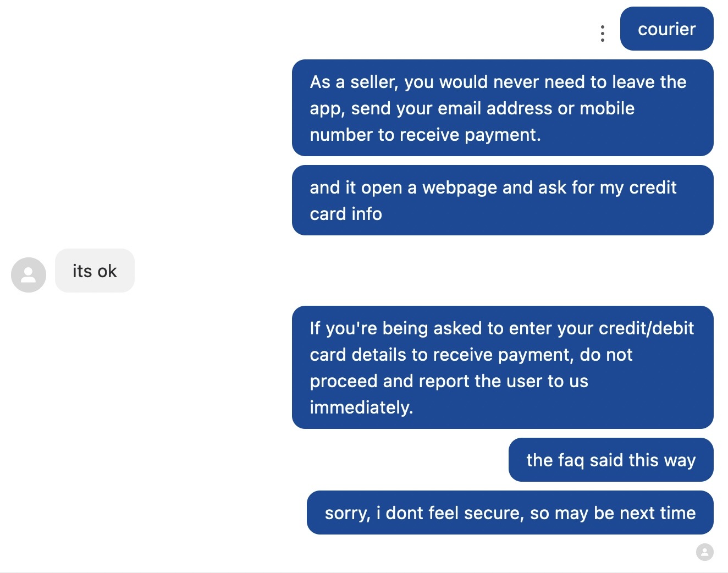Image resolution: width=728 pixels, height=573 pixels.
Task: Click the sender's gray profile avatar
Action: tap(29, 274)
